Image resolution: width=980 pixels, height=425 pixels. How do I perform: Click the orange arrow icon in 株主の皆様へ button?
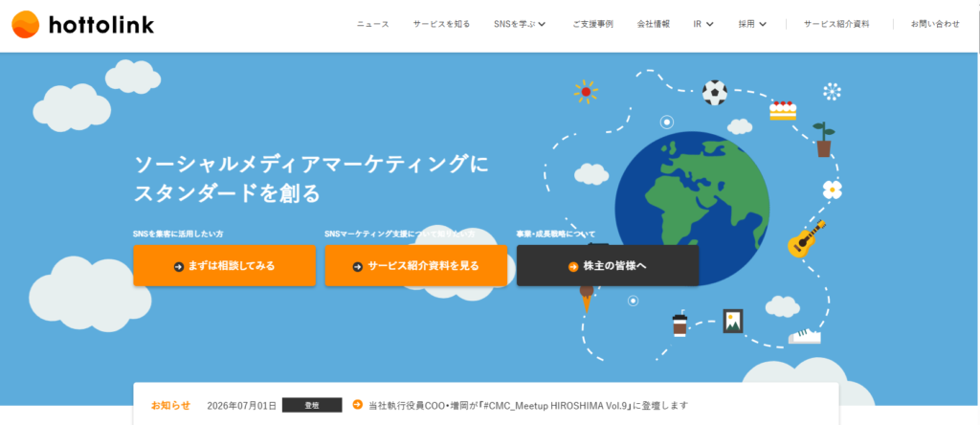pos(573,266)
